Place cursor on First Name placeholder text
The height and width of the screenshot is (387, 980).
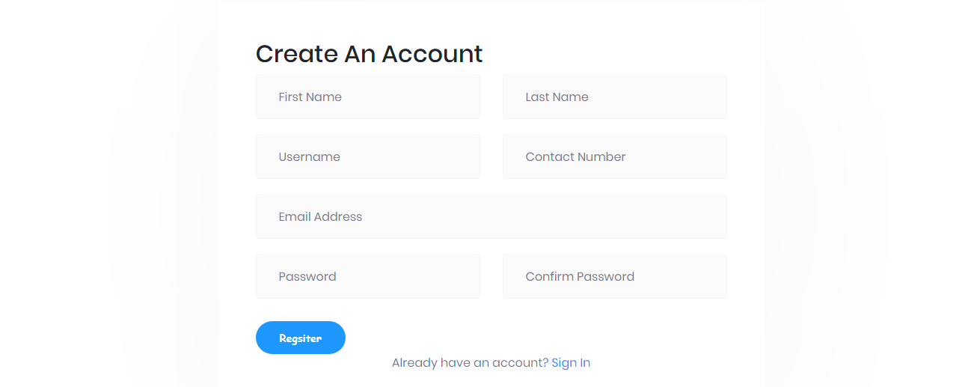[310, 97]
